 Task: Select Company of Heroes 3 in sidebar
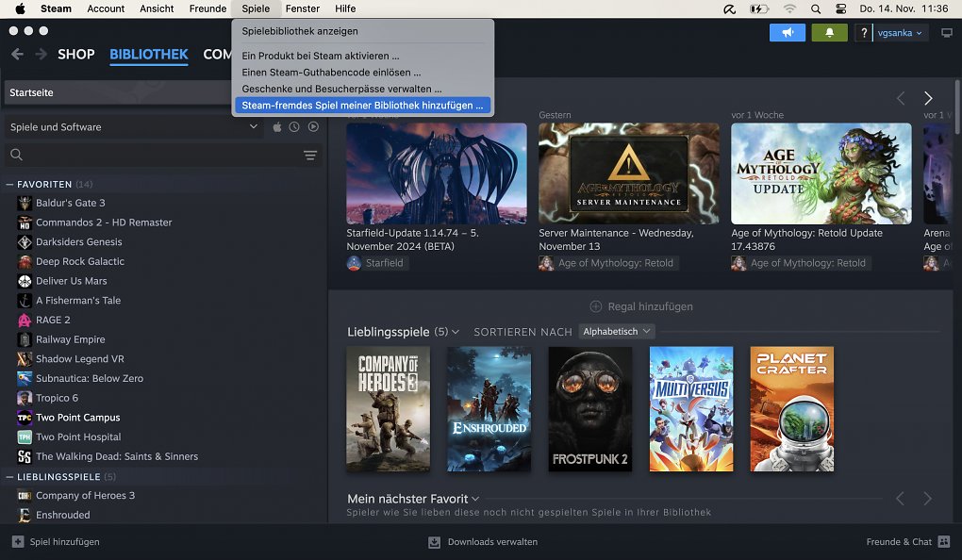[x=85, y=496]
